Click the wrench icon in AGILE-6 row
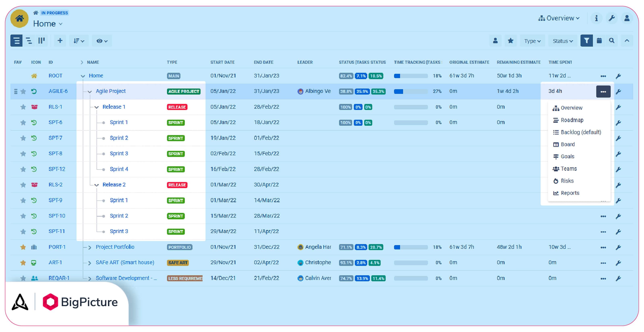The width and height of the screenshot is (644, 332). [618, 91]
